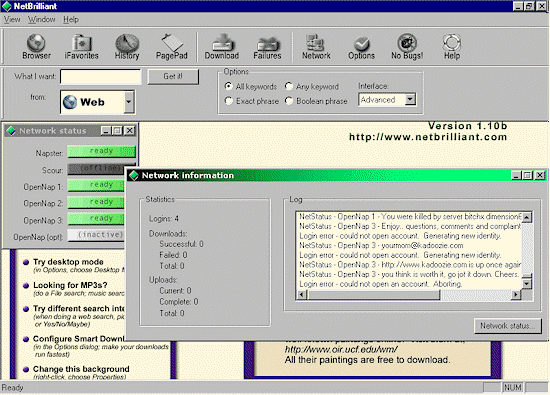Screen dimensions: 550x395
Task: Click the Scour offline status indicator
Action: coord(96,169)
